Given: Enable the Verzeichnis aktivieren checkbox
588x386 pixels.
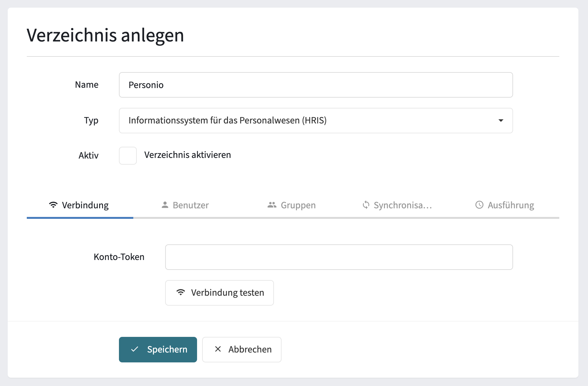Looking at the screenshot, I should tap(128, 156).
